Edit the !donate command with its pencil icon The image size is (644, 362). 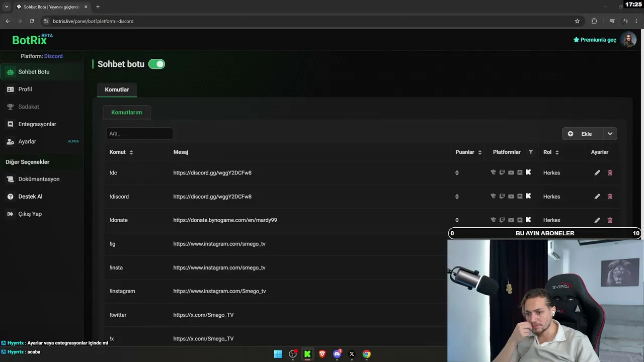(597, 220)
